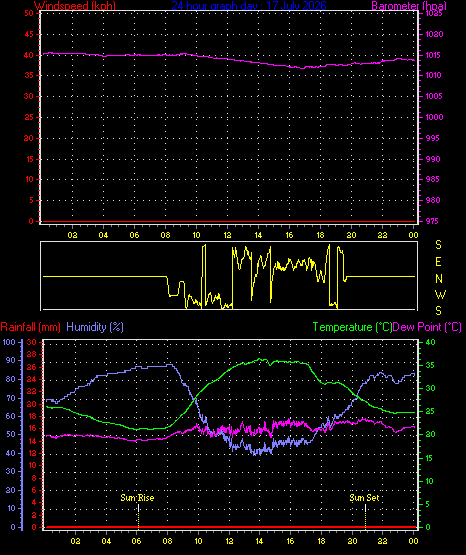Click the "Sun Set" label text
The height and width of the screenshot is (555, 466).
point(364,498)
